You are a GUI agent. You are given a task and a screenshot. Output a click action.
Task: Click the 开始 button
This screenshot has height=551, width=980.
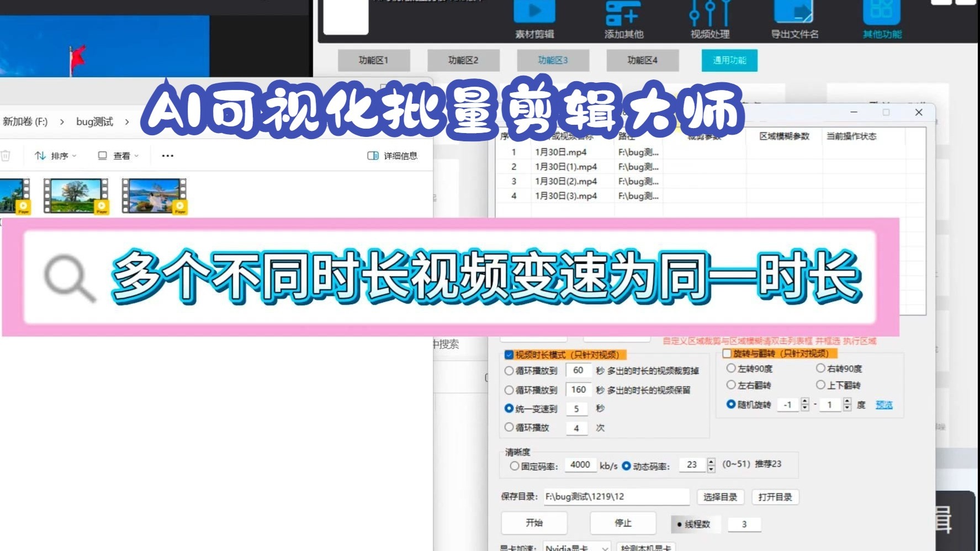534,523
